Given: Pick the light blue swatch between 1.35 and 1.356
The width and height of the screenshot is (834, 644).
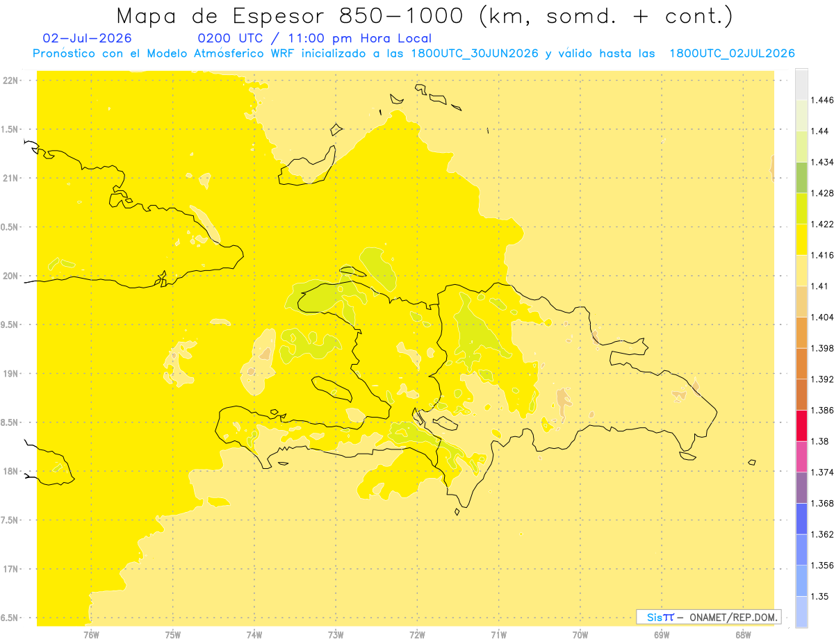Looking at the screenshot, I should pos(801,581).
